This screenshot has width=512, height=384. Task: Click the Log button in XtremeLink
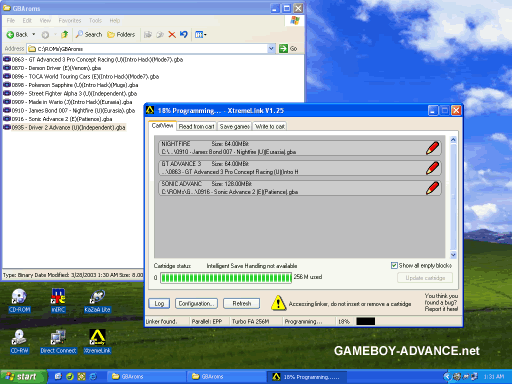pyautogui.click(x=159, y=303)
